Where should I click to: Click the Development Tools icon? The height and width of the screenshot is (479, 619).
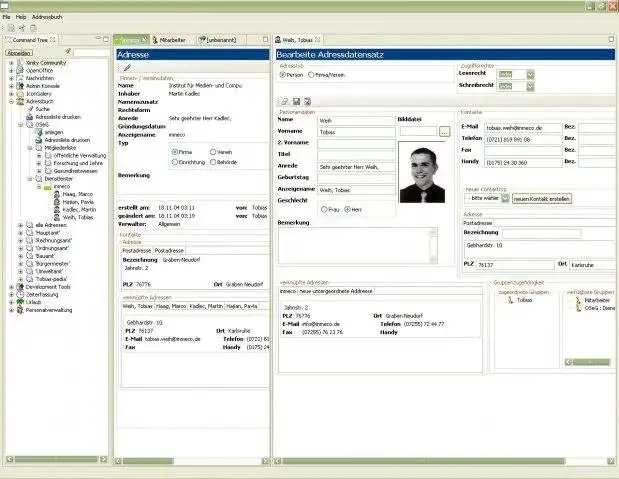click(20, 287)
